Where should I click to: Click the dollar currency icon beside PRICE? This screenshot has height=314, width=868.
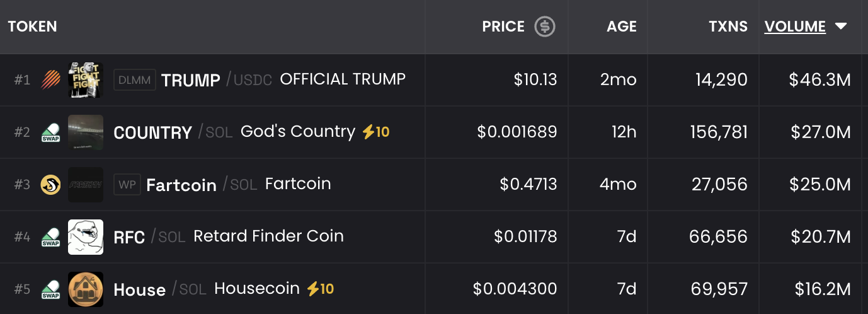tap(545, 26)
